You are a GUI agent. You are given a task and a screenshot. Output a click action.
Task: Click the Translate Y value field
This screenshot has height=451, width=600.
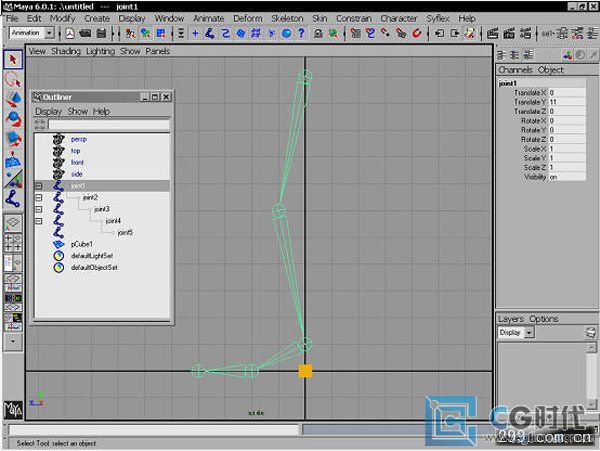[x=567, y=102]
